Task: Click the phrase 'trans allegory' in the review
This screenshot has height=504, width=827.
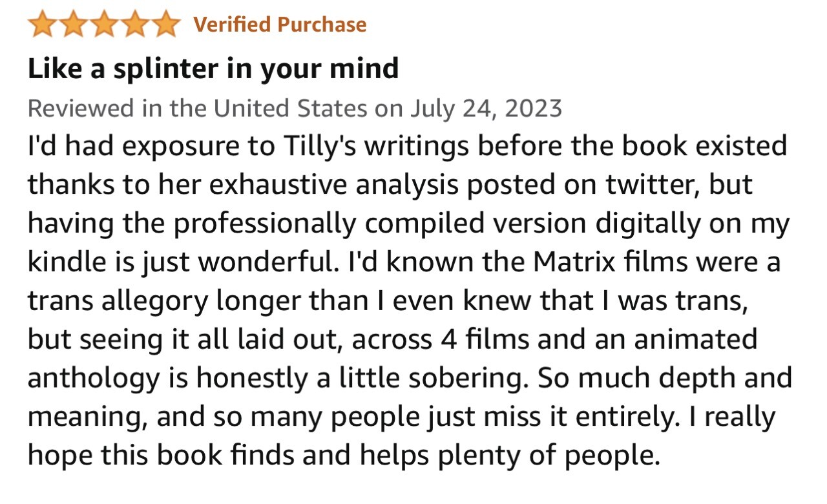Action: [x=118, y=301]
